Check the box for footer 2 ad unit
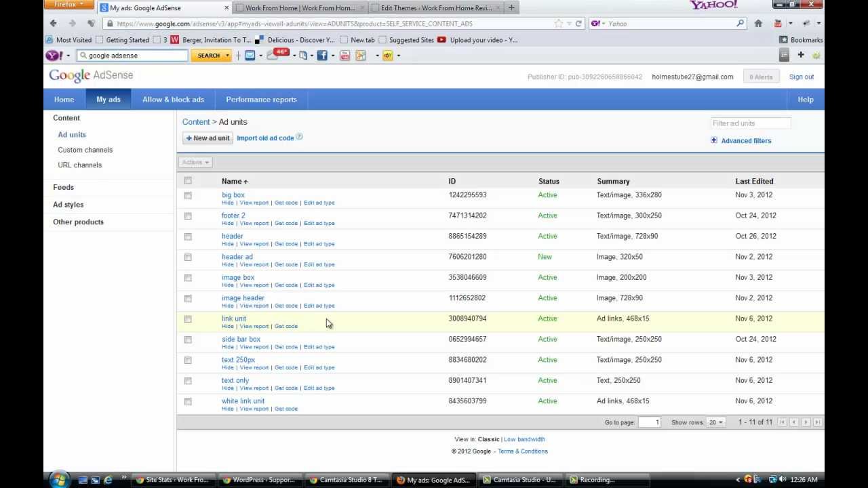The width and height of the screenshot is (868, 488). pyautogui.click(x=188, y=216)
